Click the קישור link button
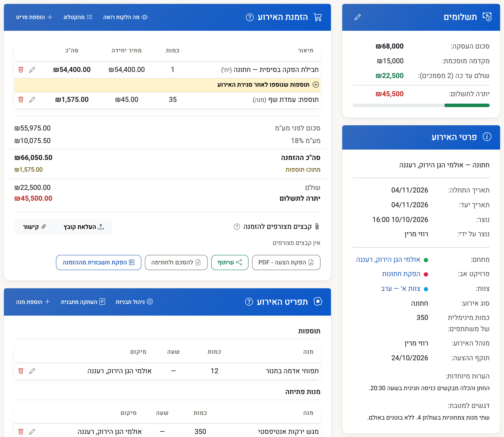The image size is (504, 437). pyautogui.click(x=34, y=227)
